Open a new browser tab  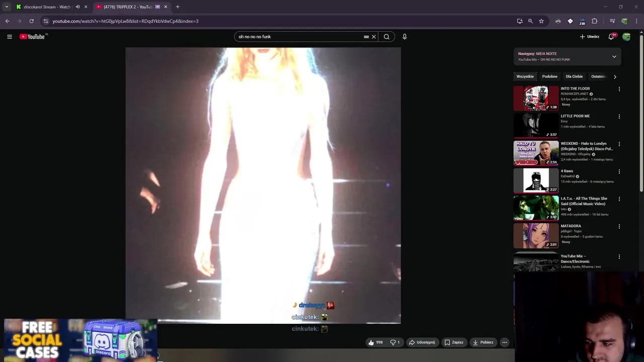coord(178,7)
